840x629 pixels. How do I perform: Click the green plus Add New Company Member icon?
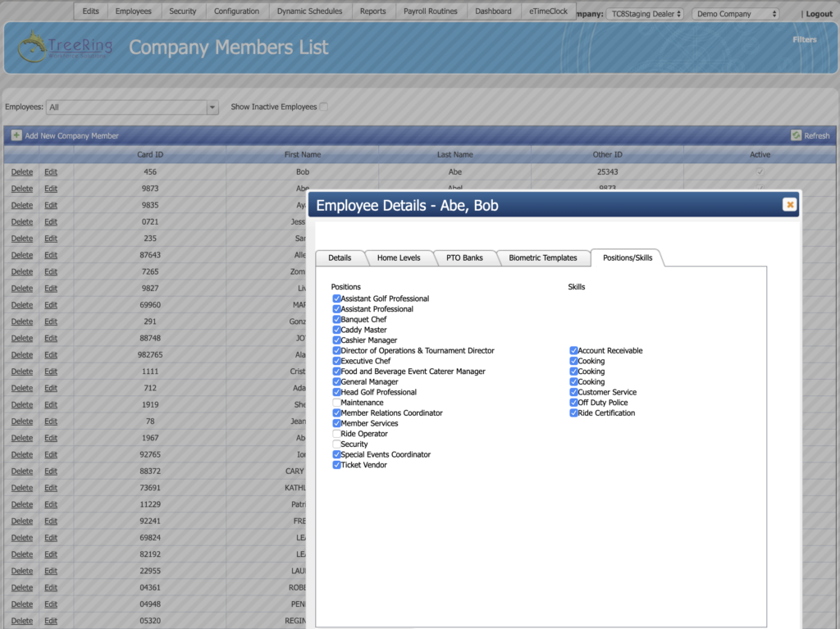pyautogui.click(x=17, y=134)
